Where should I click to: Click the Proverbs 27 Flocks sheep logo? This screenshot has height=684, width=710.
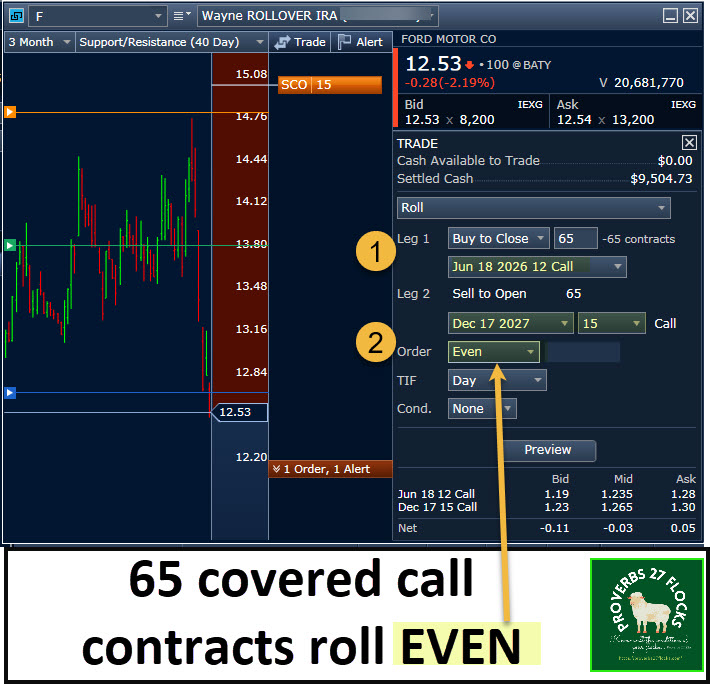click(x=646, y=614)
